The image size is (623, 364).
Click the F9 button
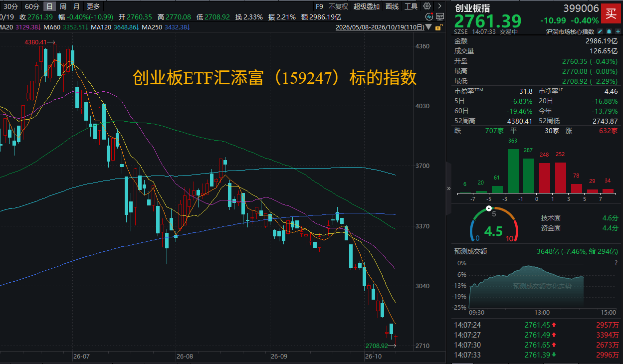pyautogui.click(x=320, y=6)
